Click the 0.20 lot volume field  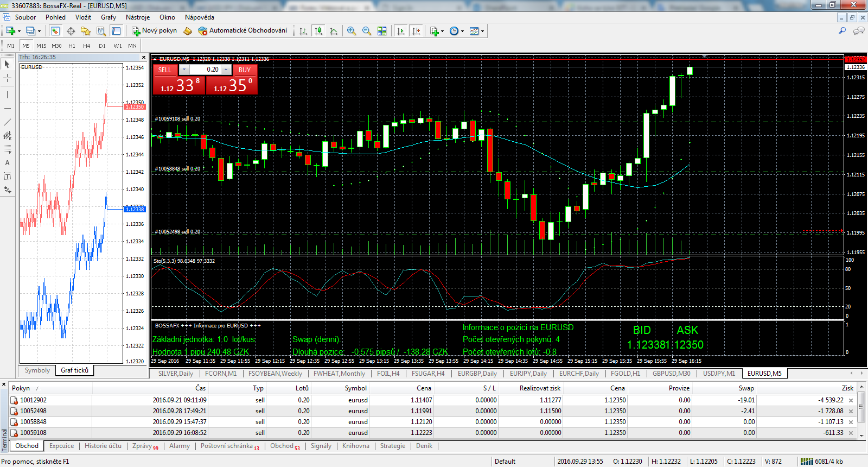[x=207, y=70]
